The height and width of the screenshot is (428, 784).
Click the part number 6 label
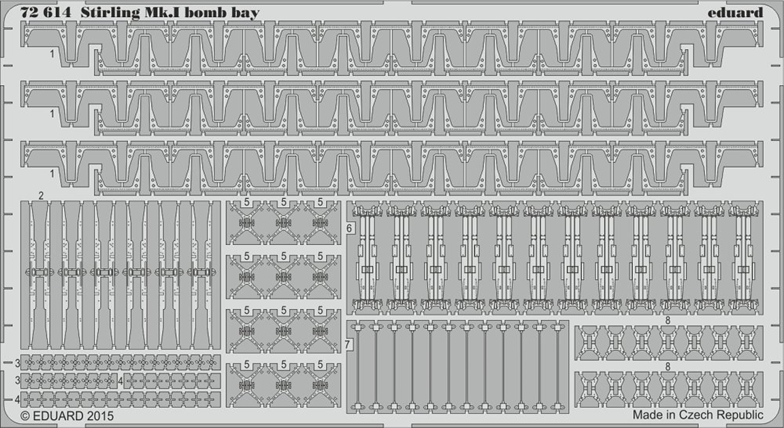[x=350, y=229]
